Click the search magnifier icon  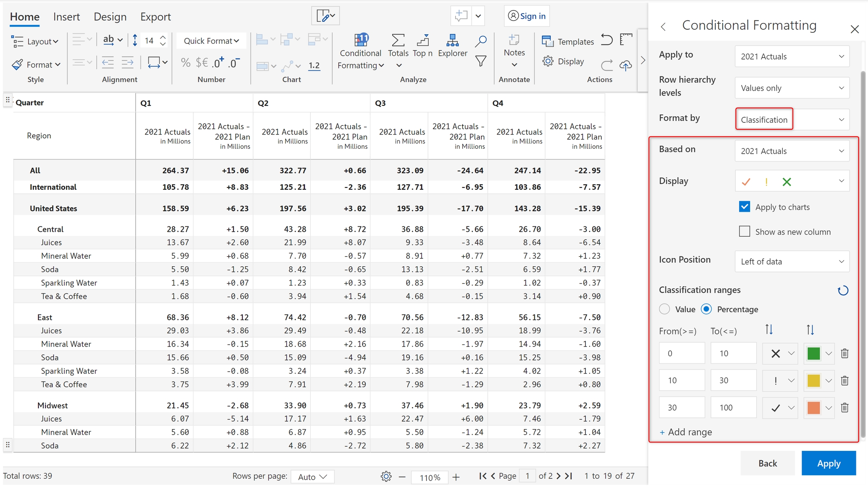[480, 41]
